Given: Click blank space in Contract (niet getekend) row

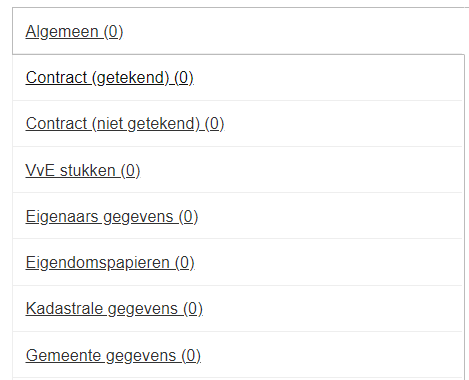Looking at the screenshot, I should tap(343, 124).
